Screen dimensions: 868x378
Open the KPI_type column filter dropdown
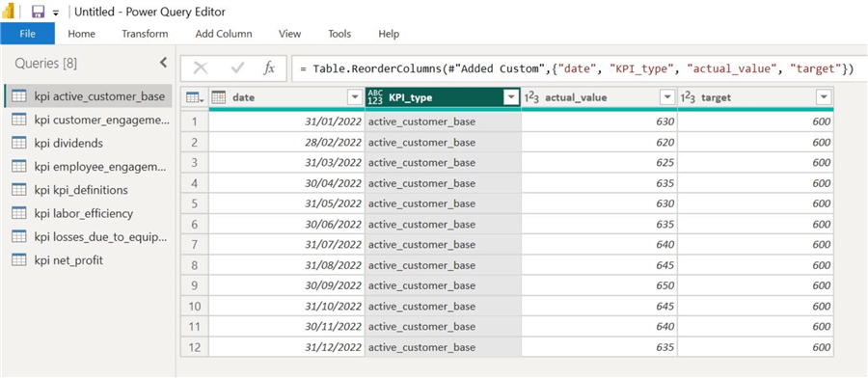(x=510, y=98)
